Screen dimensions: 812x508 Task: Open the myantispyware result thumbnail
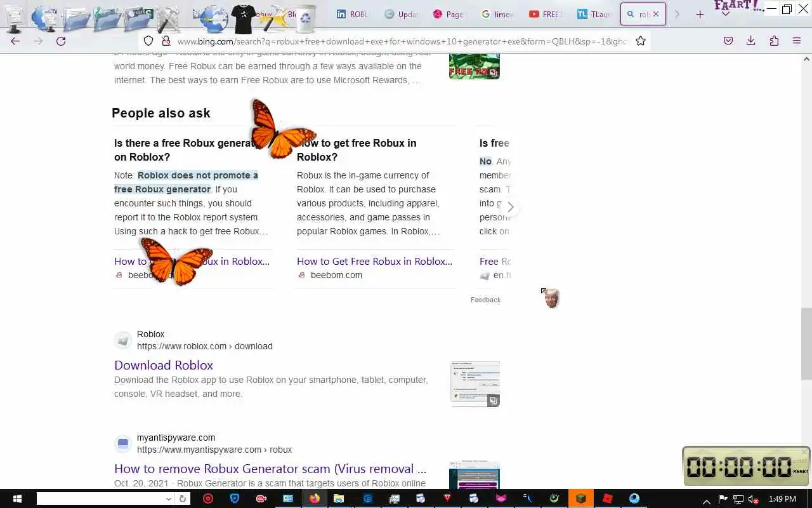475,475
